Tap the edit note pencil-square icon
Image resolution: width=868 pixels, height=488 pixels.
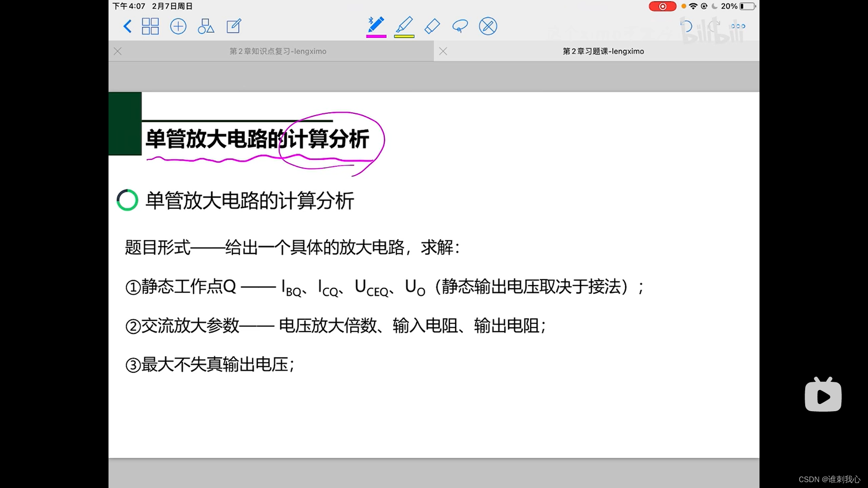[x=234, y=26]
